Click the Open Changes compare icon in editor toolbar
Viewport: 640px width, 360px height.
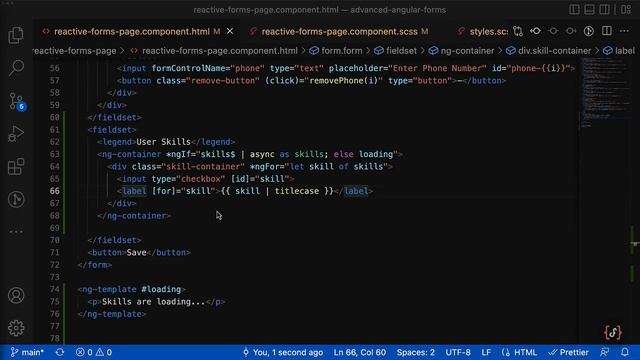(x=518, y=31)
